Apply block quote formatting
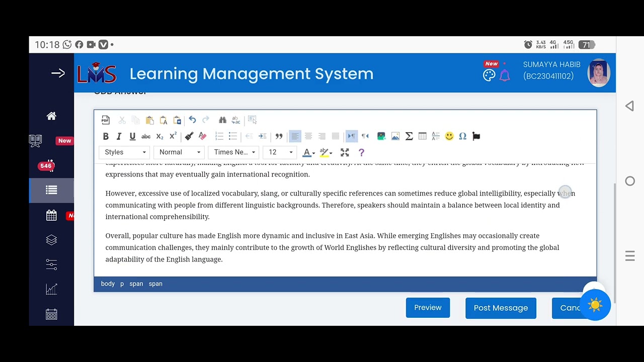The height and width of the screenshot is (362, 644). point(279,136)
